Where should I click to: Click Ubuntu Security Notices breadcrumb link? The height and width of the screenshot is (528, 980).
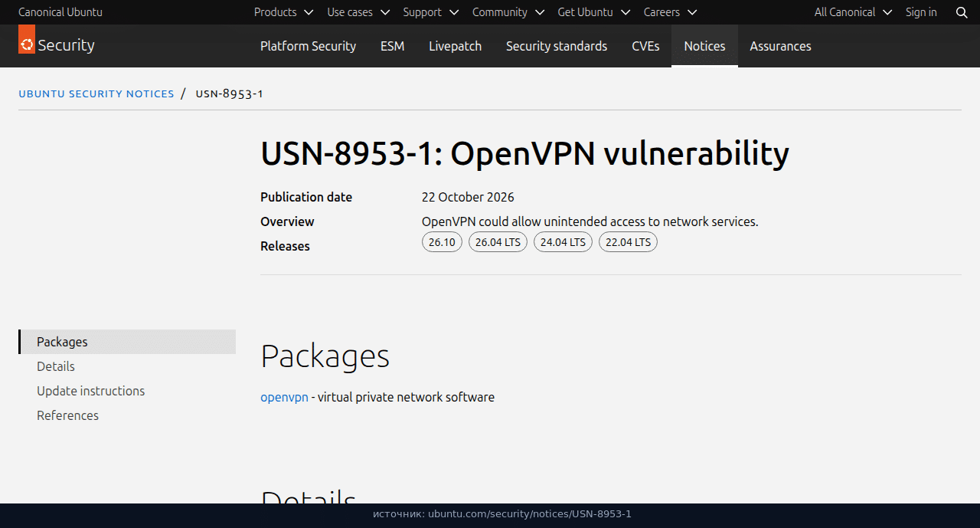[x=96, y=93]
